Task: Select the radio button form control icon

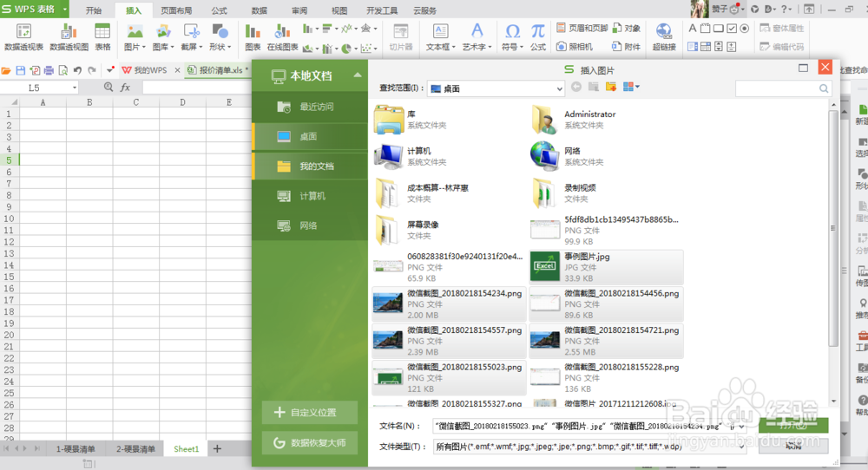Action: coord(745,29)
